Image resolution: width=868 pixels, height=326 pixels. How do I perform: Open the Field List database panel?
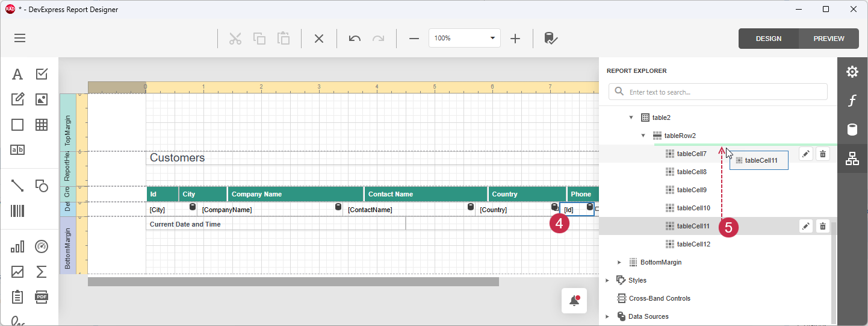coord(852,130)
